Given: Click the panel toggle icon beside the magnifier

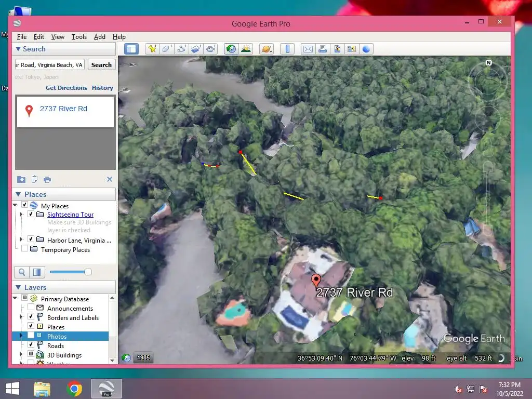Looking at the screenshot, I should coord(37,272).
